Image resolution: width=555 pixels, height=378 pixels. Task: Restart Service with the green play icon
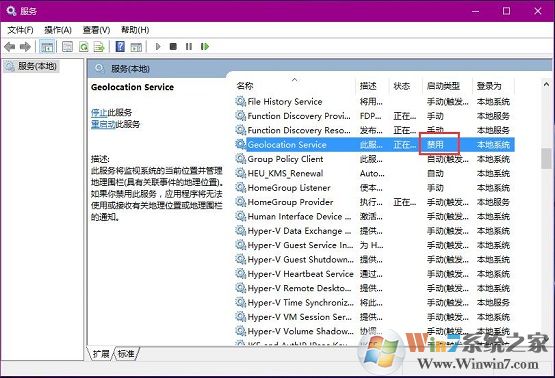[x=205, y=46]
